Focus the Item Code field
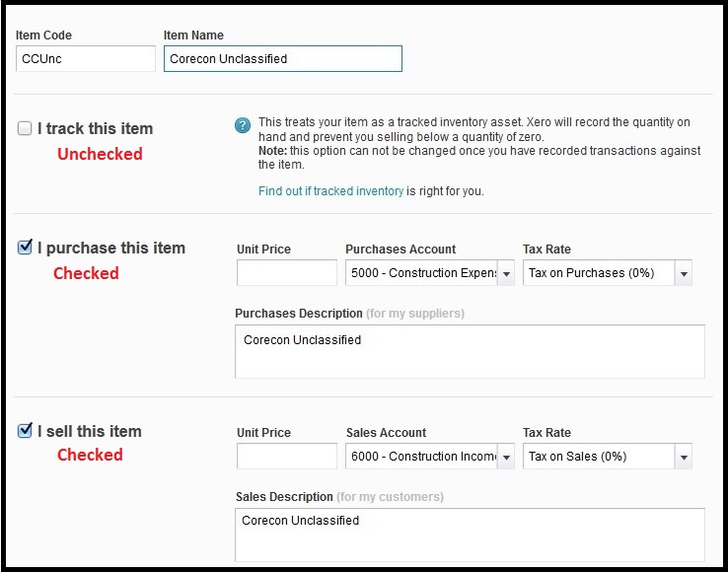This screenshot has width=728, height=572. (x=86, y=58)
